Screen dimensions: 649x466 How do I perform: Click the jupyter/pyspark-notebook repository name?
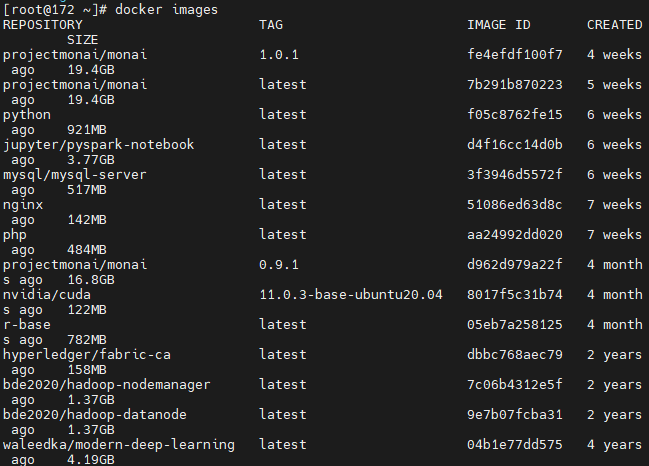(99, 145)
